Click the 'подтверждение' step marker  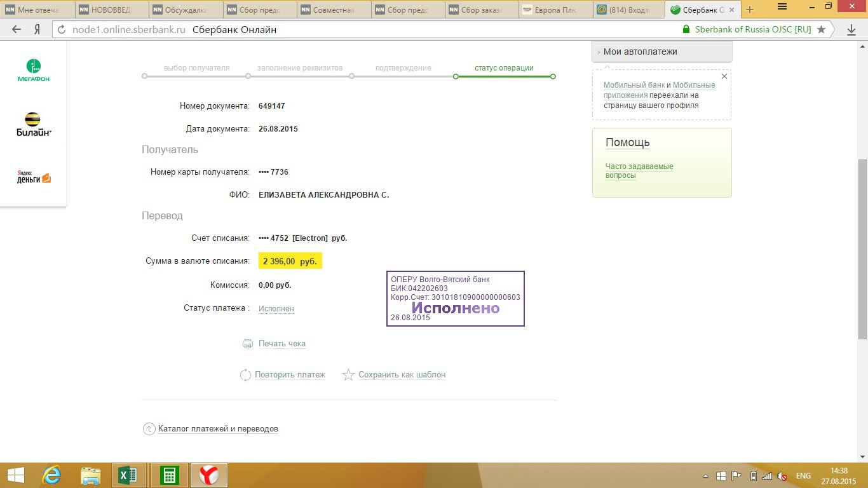tap(351, 76)
